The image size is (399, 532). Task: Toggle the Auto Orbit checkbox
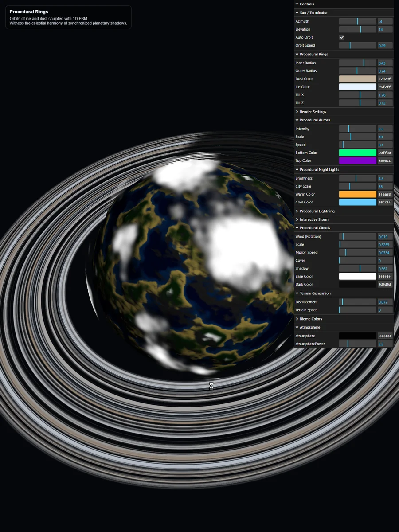[x=342, y=37]
